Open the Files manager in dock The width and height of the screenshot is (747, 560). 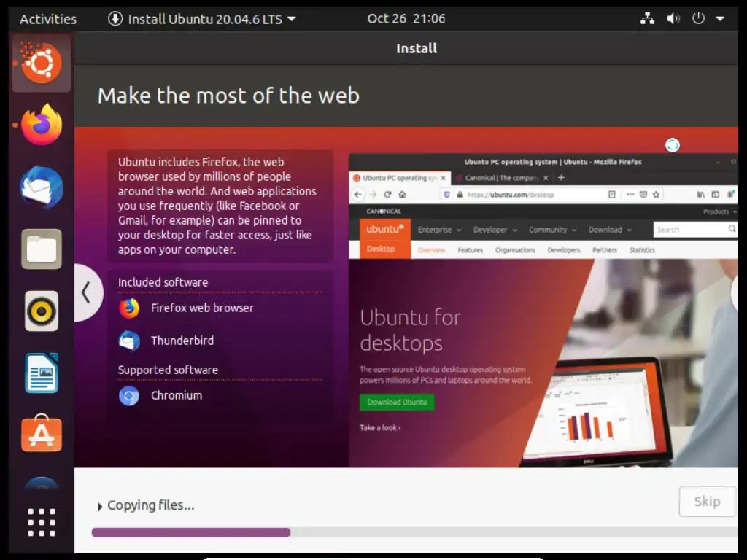[42, 249]
